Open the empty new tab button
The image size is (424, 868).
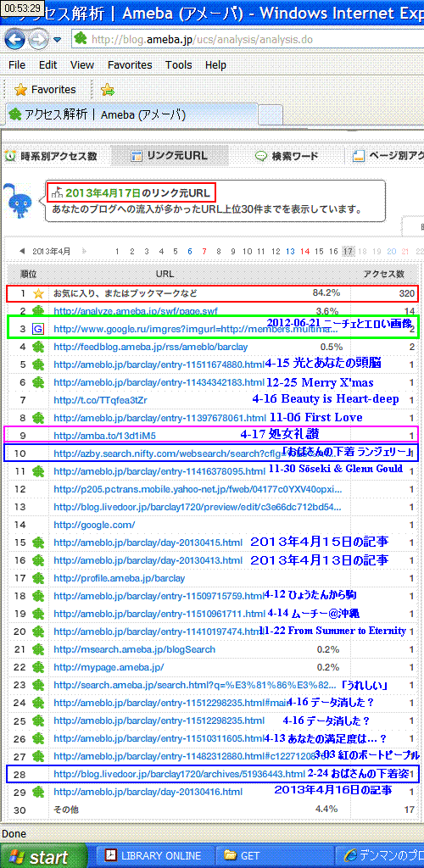271,115
